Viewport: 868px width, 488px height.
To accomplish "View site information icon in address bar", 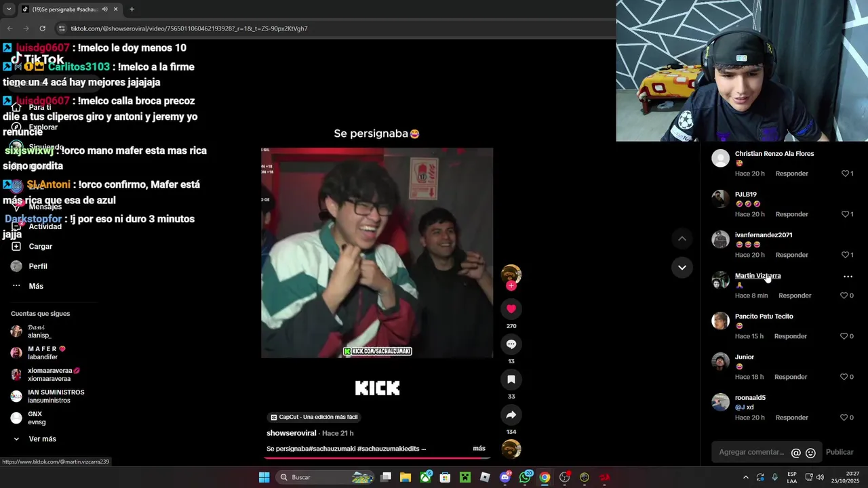I will click(62, 28).
